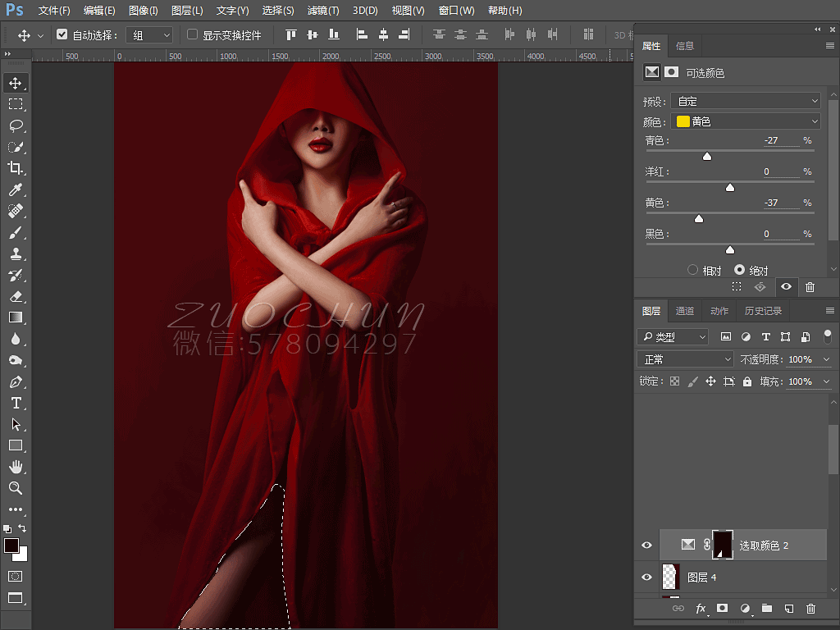
Task: Select the Horizontal Type tool
Action: tap(16, 403)
